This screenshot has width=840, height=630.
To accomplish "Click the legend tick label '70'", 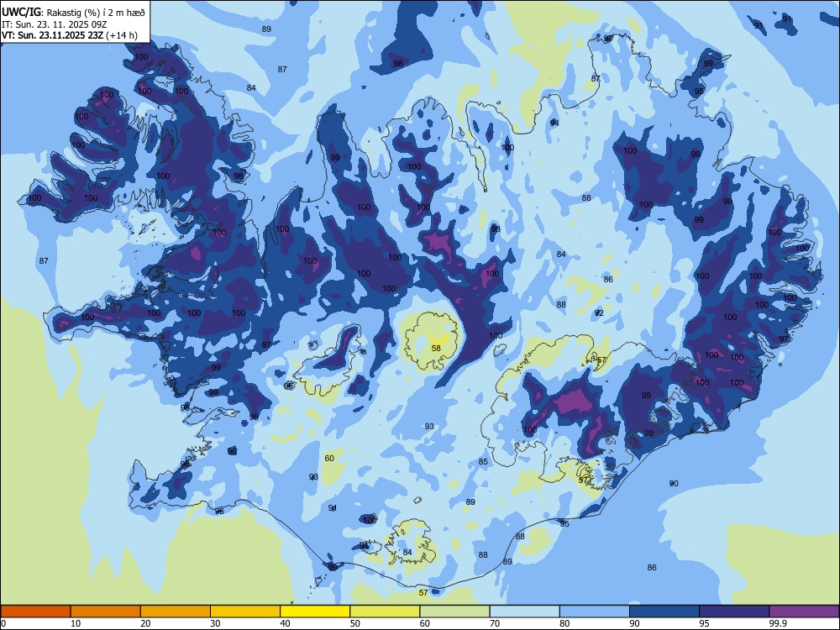I will coord(495,623).
